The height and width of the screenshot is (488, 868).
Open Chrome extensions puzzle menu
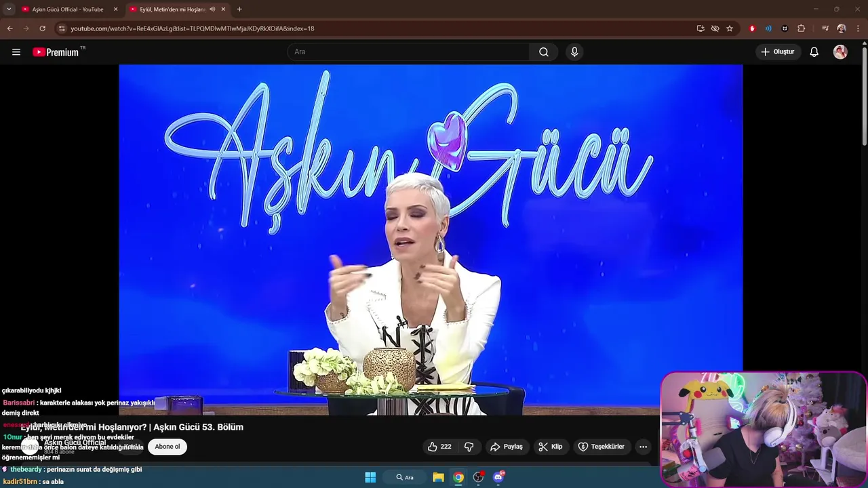pyautogui.click(x=802, y=28)
